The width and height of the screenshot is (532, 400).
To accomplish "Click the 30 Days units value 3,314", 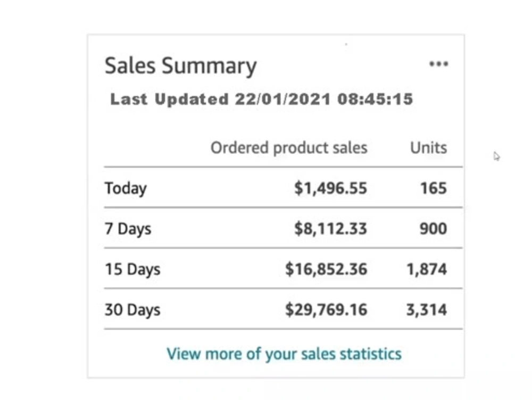I will click(427, 310).
